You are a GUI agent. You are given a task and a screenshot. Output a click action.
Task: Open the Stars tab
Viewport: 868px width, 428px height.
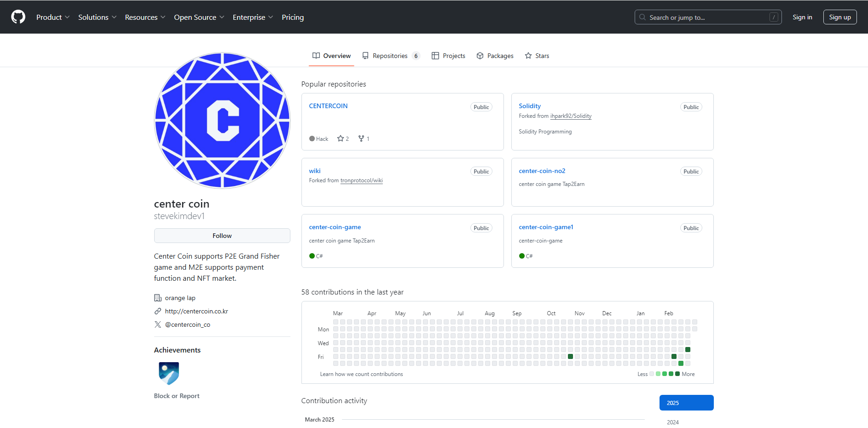(537, 56)
